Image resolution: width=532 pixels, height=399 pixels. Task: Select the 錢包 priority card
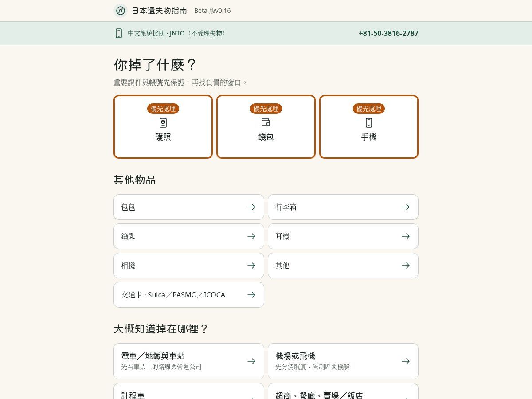[x=266, y=127]
